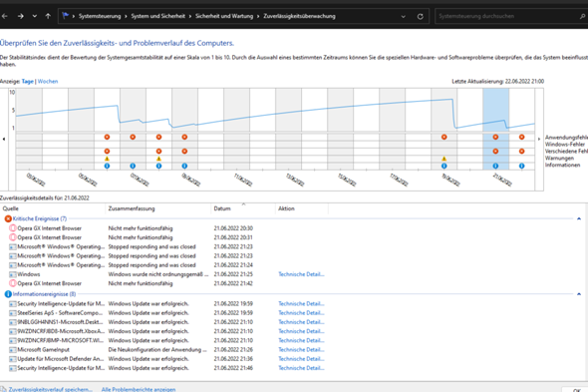
Task: Click 'Zuverlässigkeitsverlauf speichern...' link
Action: [50, 389]
